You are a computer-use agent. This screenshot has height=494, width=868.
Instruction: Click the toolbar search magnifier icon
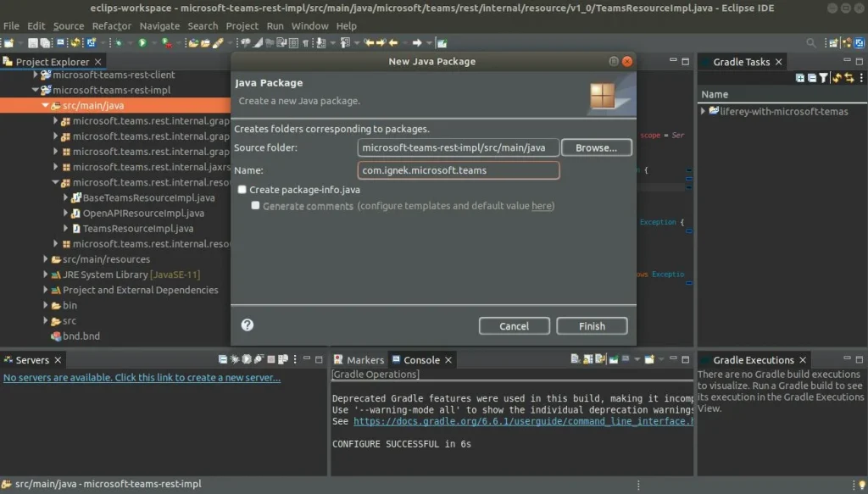click(811, 42)
